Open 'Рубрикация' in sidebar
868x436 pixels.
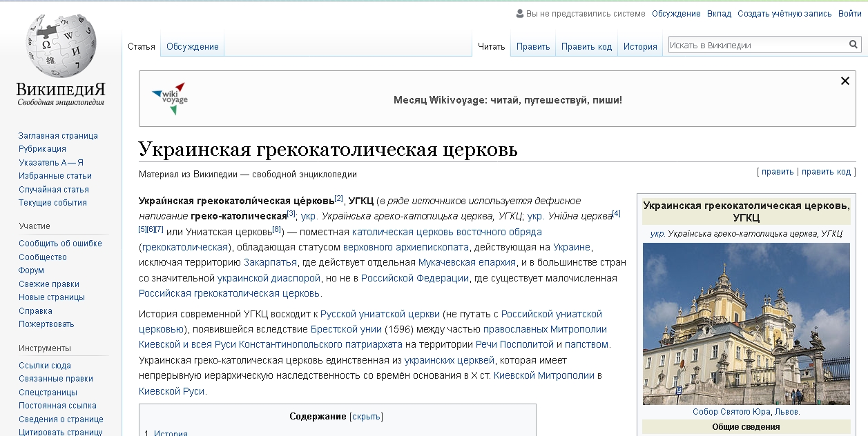point(42,149)
